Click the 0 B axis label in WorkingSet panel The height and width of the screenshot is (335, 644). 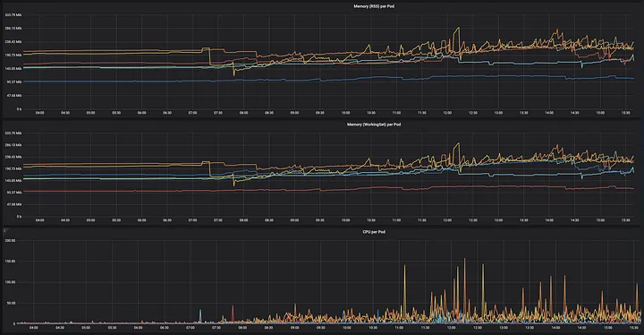(19, 216)
